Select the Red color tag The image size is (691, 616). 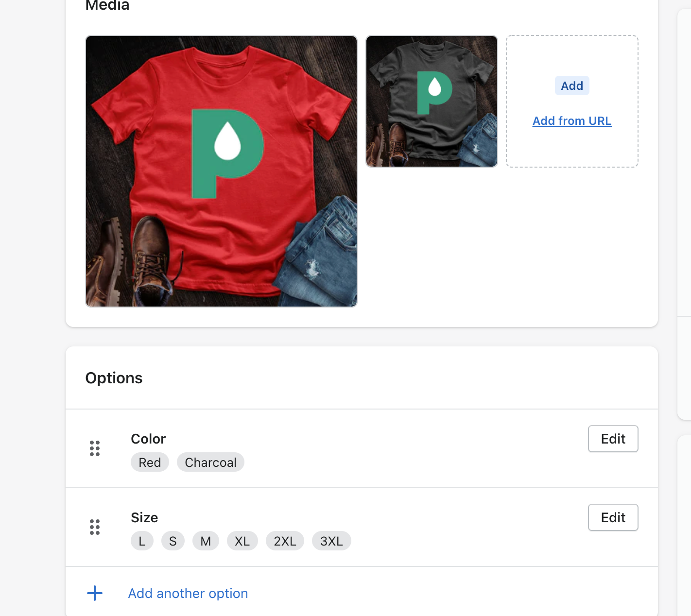coord(150,462)
